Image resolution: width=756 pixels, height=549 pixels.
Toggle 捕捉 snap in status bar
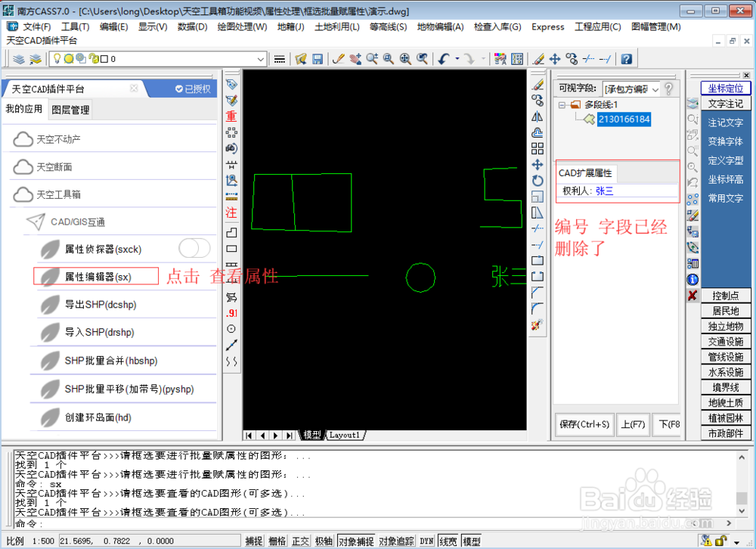pyautogui.click(x=253, y=541)
